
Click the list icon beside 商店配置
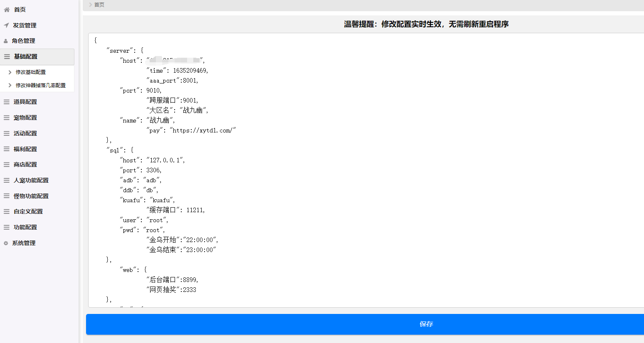coord(7,165)
